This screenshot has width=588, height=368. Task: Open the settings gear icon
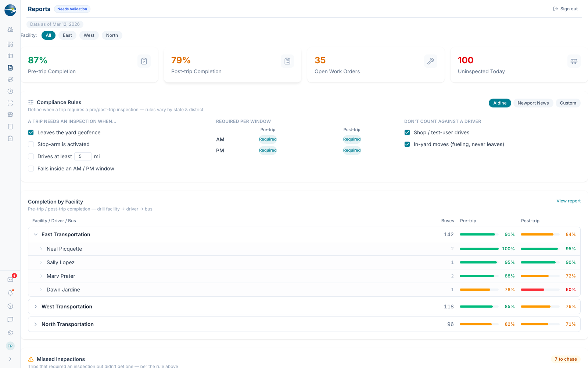pyautogui.click(x=10, y=333)
